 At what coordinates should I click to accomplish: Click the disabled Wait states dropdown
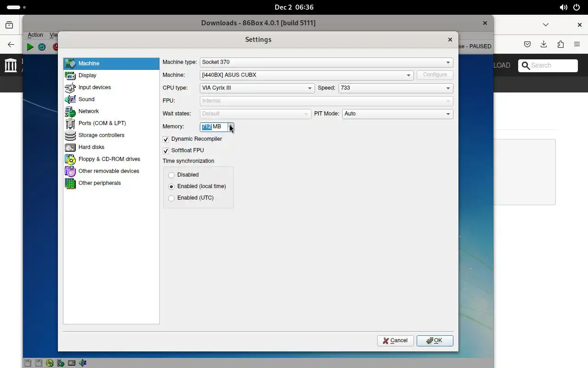pos(255,114)
